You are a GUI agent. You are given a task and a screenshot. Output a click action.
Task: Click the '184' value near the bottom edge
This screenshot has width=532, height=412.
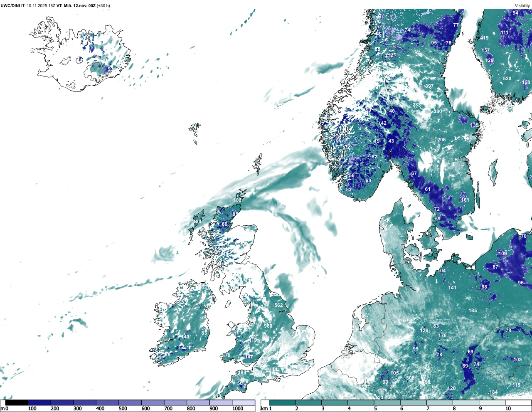point(493,392)
